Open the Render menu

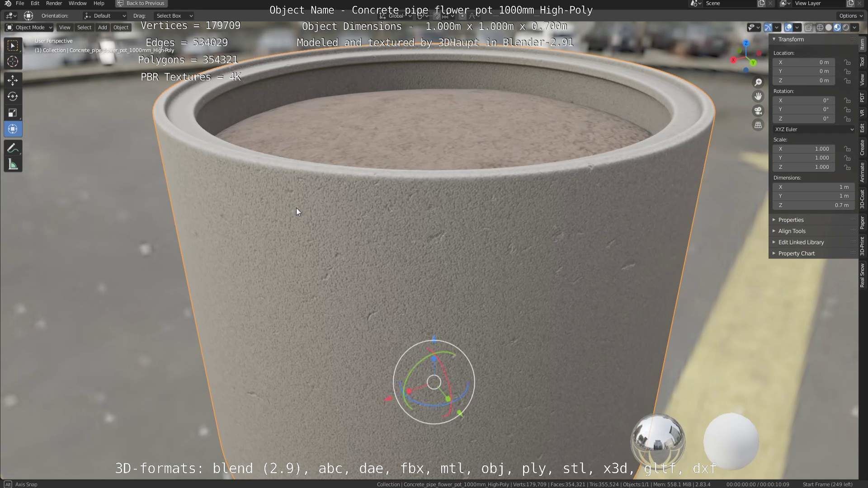coord(54,3)
